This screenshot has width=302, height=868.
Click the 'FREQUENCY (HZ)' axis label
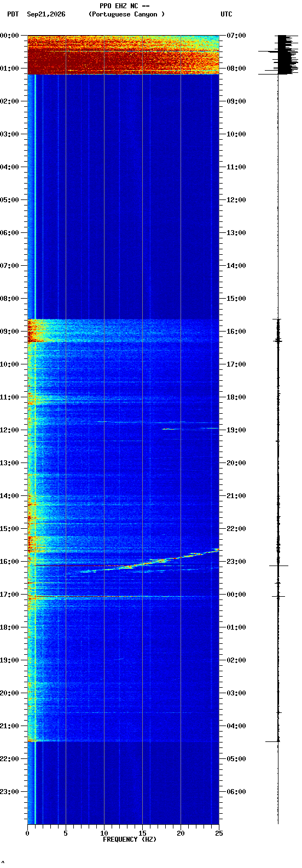(x=130, y=840)
